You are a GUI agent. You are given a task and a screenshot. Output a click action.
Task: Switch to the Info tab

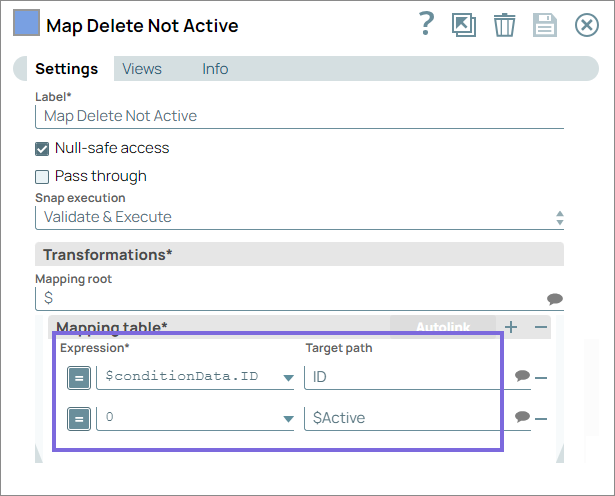click(215, 69)
